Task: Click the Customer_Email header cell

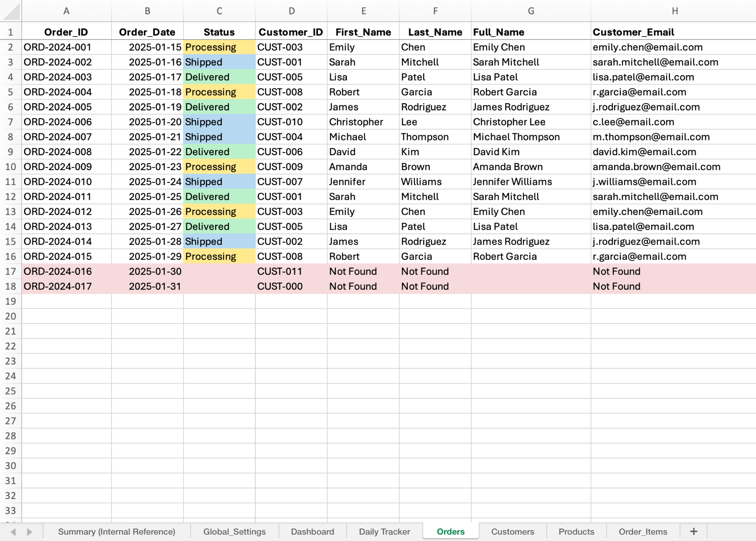Action: [x=633, y=32]
